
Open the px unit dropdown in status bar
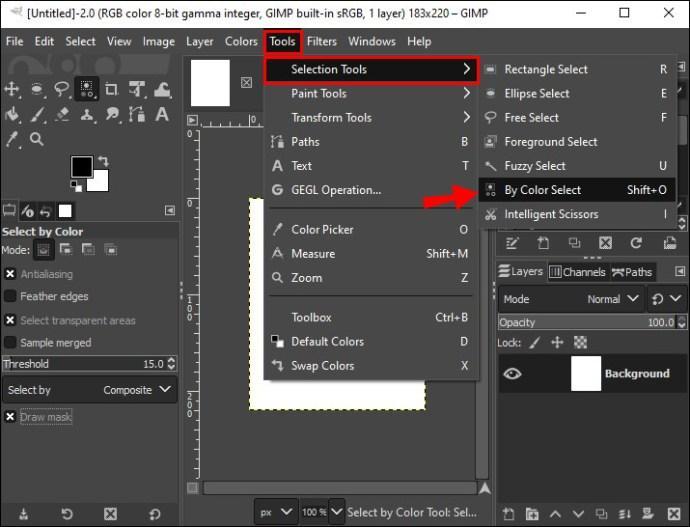(276, 512)
